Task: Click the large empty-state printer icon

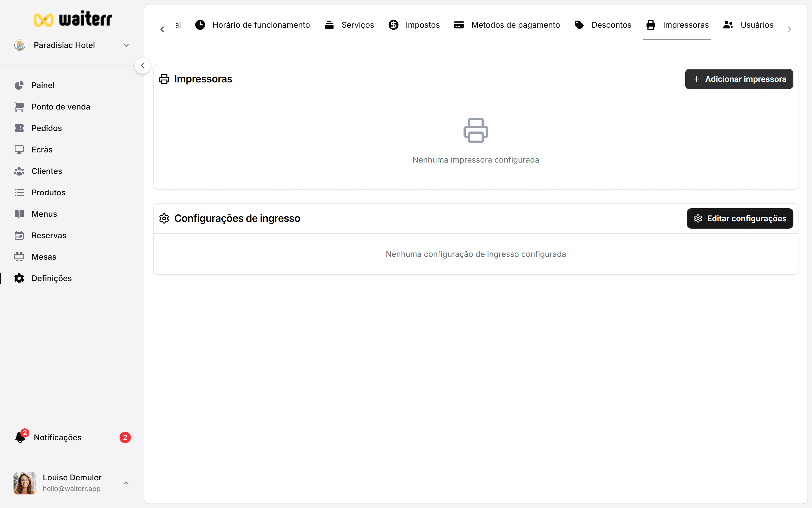Action: pyautogui.click(x=476, y=130)
